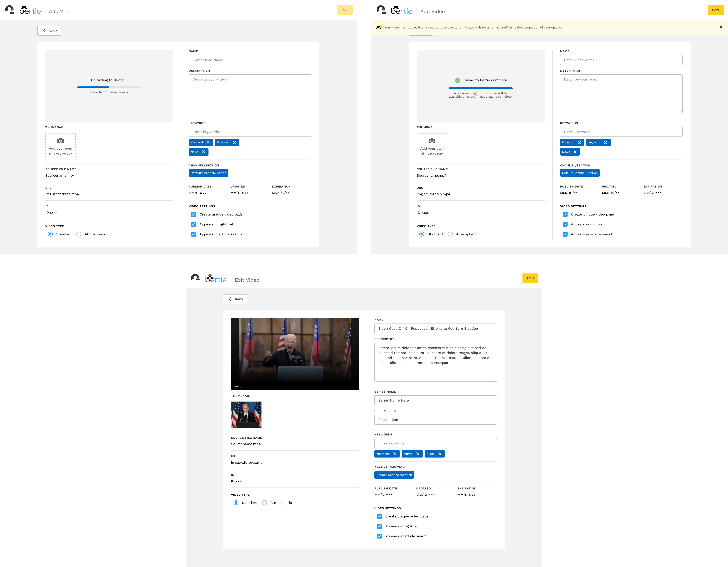Remove News keyword tag in uploading screen

204,152
